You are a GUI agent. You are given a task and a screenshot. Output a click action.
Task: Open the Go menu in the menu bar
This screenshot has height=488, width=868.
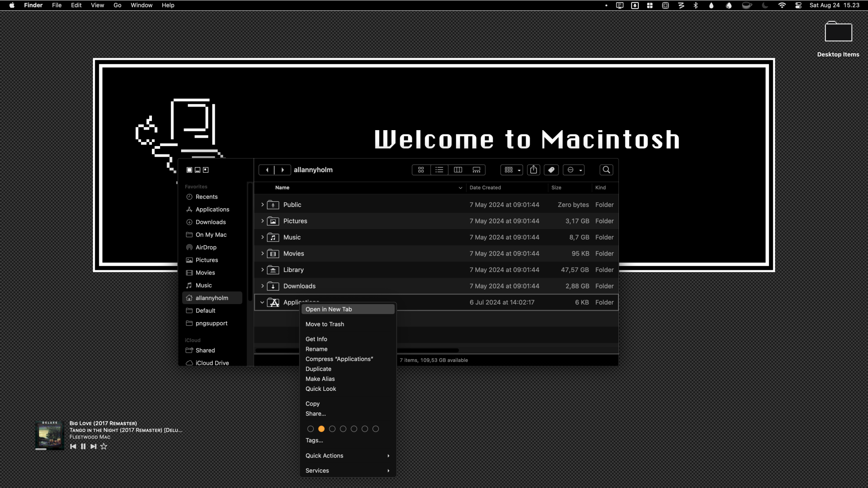[117, 5]
